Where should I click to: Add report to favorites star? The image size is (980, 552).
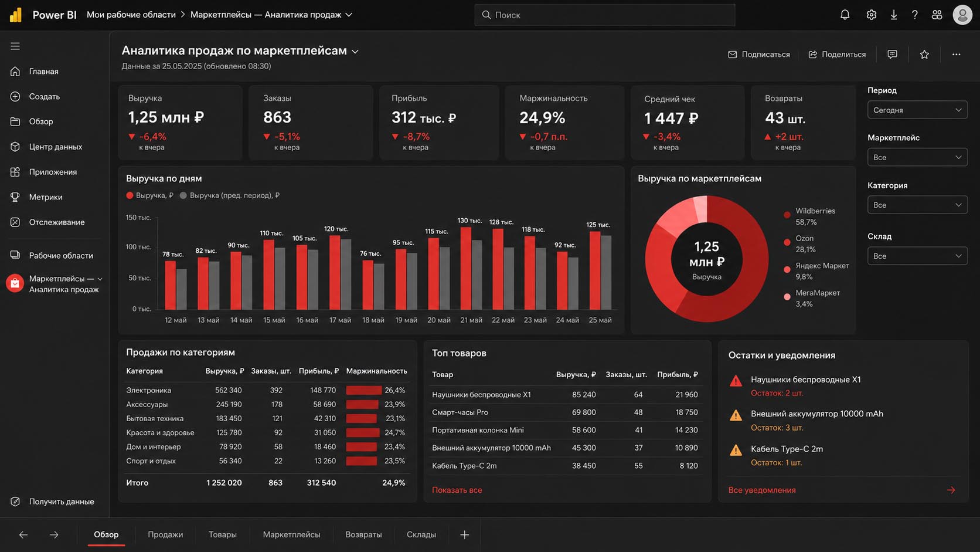tap(924, 54)
